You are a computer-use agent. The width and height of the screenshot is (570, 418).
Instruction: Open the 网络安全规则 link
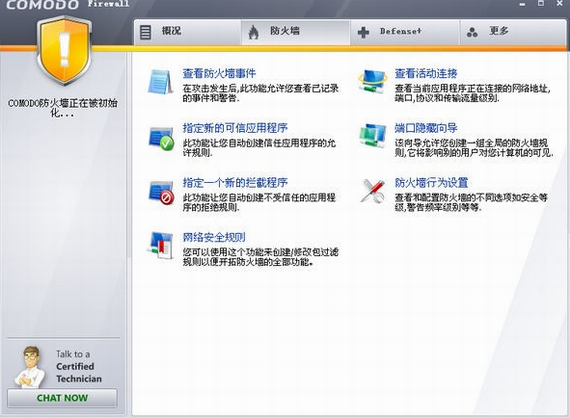[214, 237]
